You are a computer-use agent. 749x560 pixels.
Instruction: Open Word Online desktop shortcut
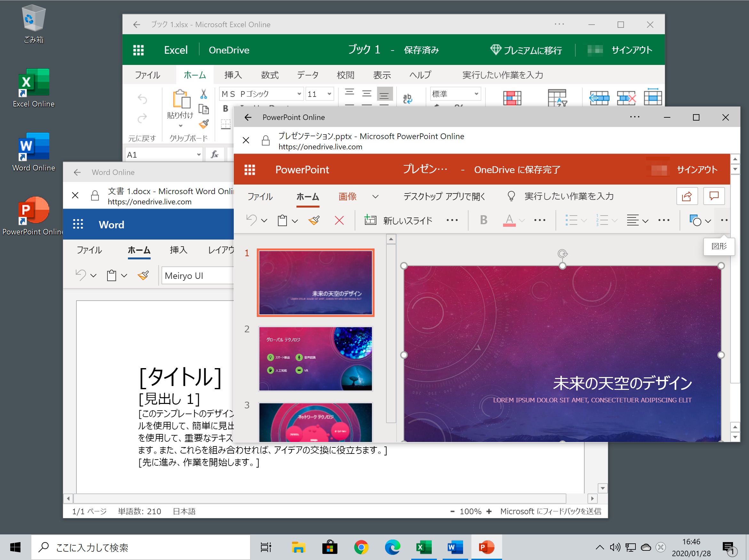pos(34,152)
